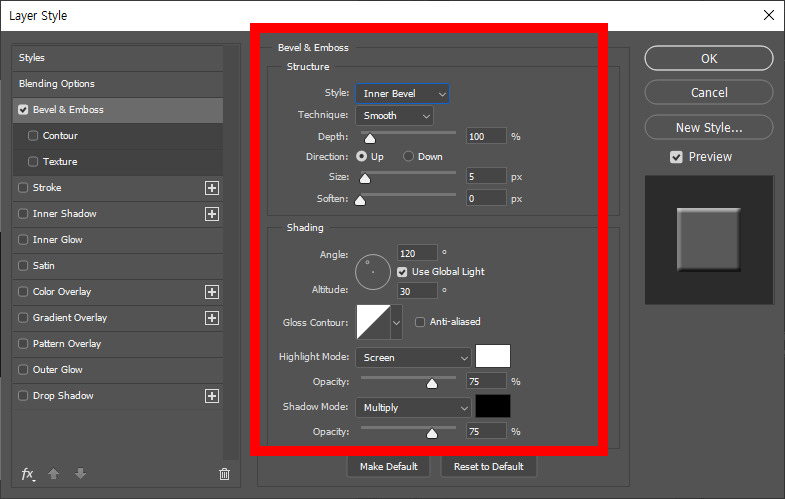The width and height of the screenshot is (785, 499).
Task: Click the Soften slider handle
Action: [x=360, y=200]
